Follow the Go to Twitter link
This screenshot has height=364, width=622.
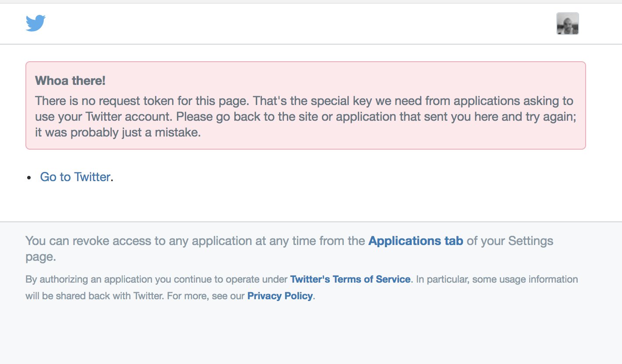pyautogui.click(x=75, y=177)
